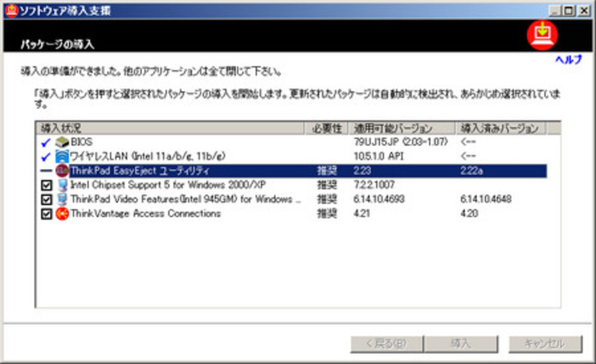Select the ThinkPad Video Features row name
Viewport: 596px width, 364px height.
tap(186, 200)
